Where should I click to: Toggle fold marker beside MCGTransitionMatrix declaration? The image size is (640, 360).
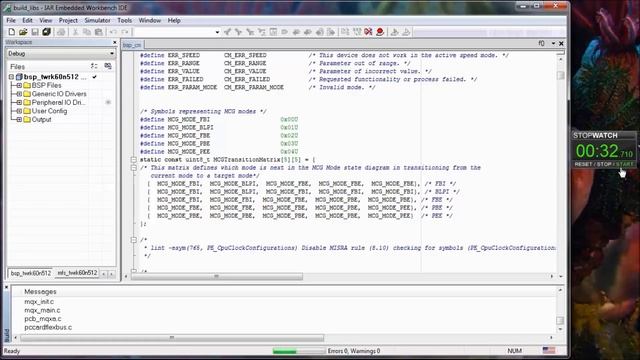tap(133, 160)
